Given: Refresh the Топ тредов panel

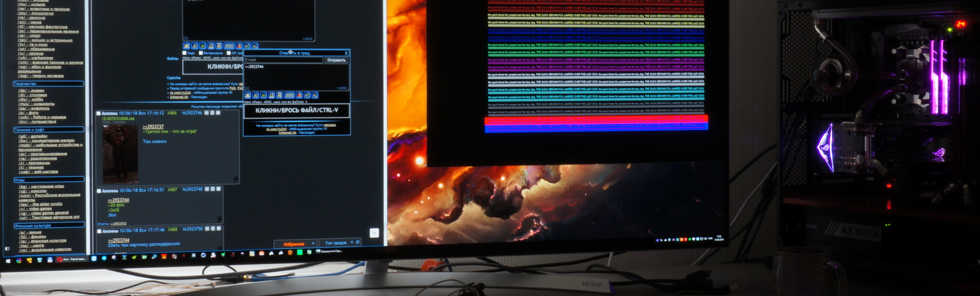Looking at the screenshot, I should point(358,242).
